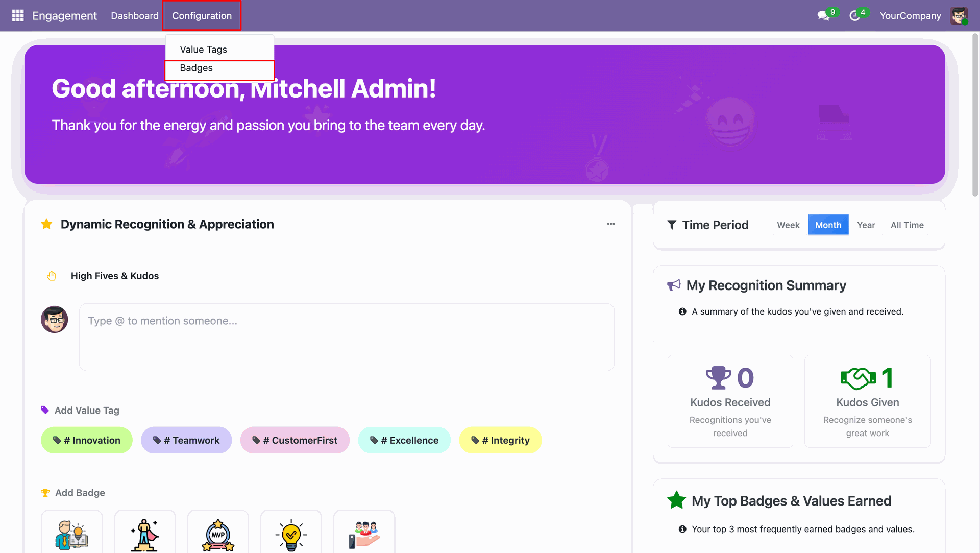Add the # Teamwork value tag

pyautogui.click(x=186, y=440)
